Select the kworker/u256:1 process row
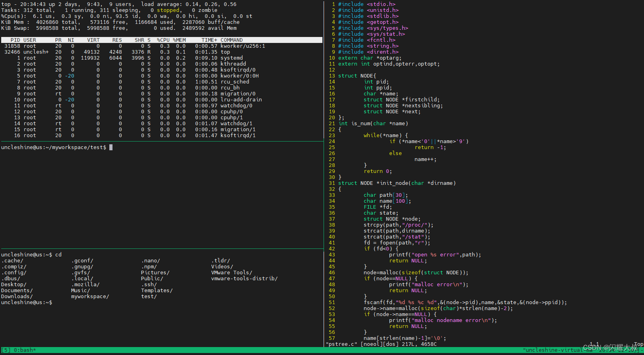This screenshot has height=355, width=644. pyautogui.click(x=242, y=46)
